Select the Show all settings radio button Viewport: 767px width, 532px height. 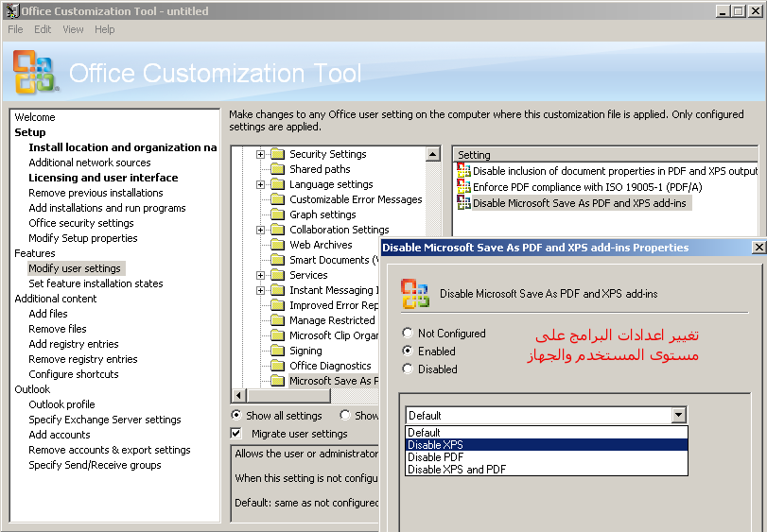coord(236,415)
